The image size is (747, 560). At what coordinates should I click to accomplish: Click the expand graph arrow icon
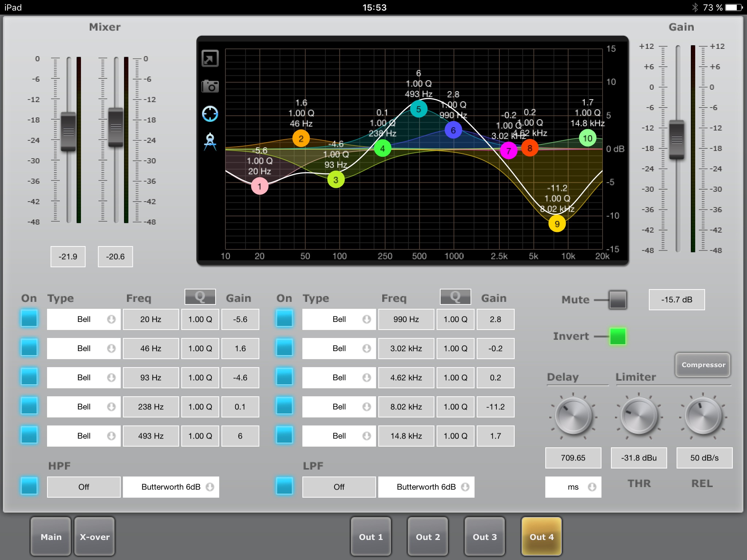click(210, 59)
